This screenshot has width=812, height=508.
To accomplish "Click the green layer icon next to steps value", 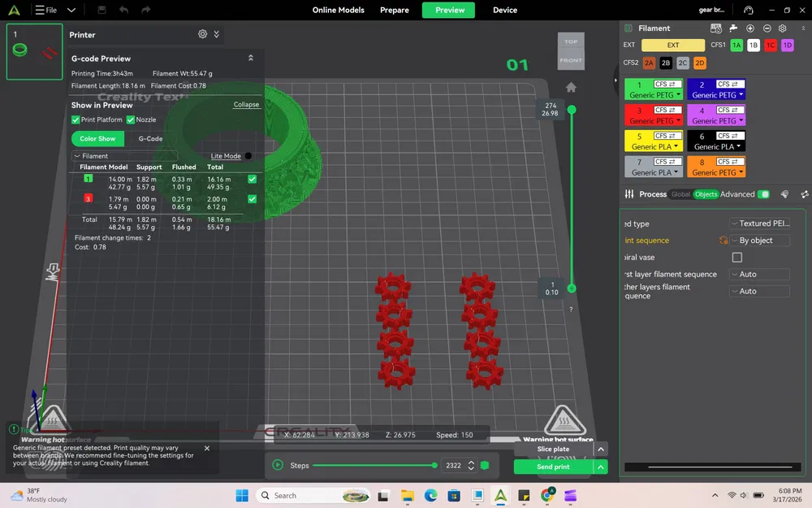I will (485, 465).
